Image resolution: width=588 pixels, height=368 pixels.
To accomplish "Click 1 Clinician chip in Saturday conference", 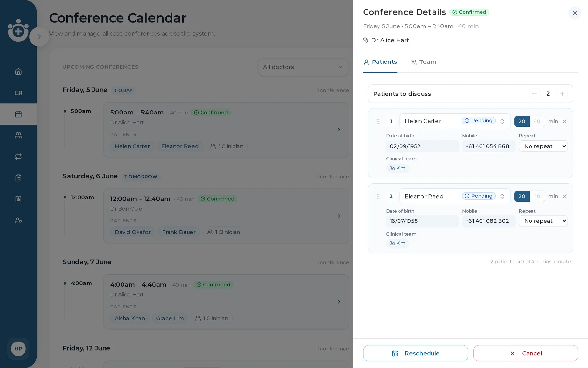I will pos(223,232).
